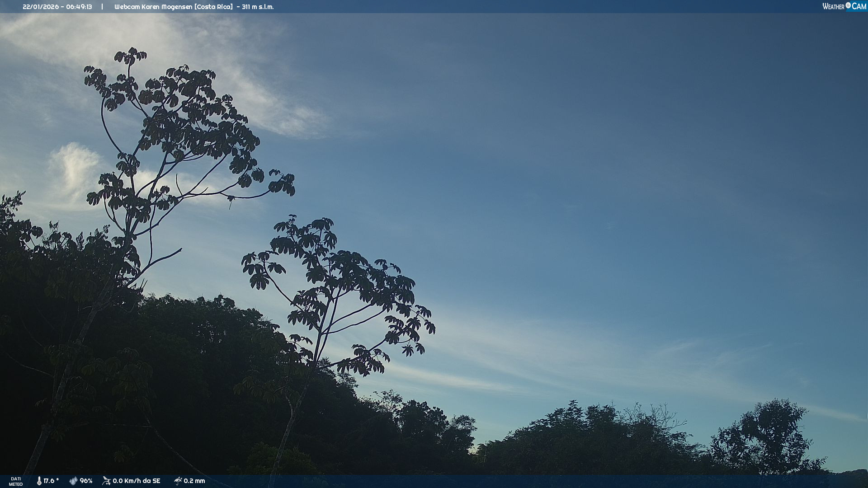Image resolution: width=868 pixels, height=488 pixels.
Task: Click the date 22/01/2026 in the header
Action: pyautogui.click(x=41, y=7)
